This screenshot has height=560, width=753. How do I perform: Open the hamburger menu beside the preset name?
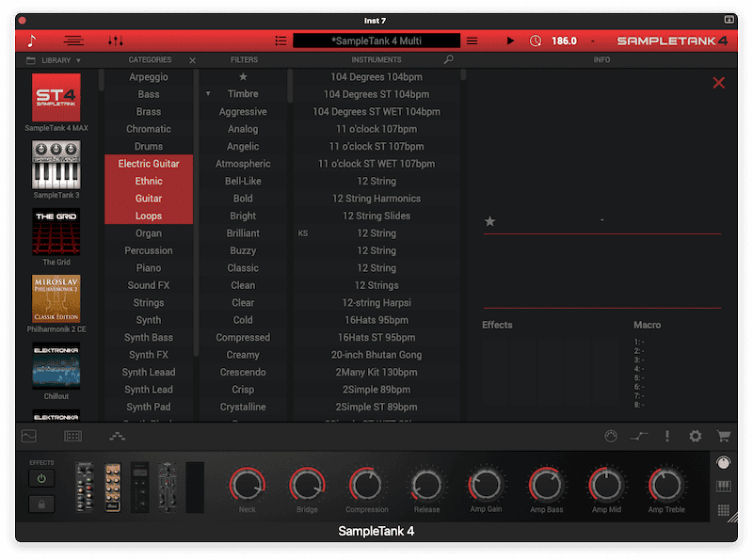473,40
